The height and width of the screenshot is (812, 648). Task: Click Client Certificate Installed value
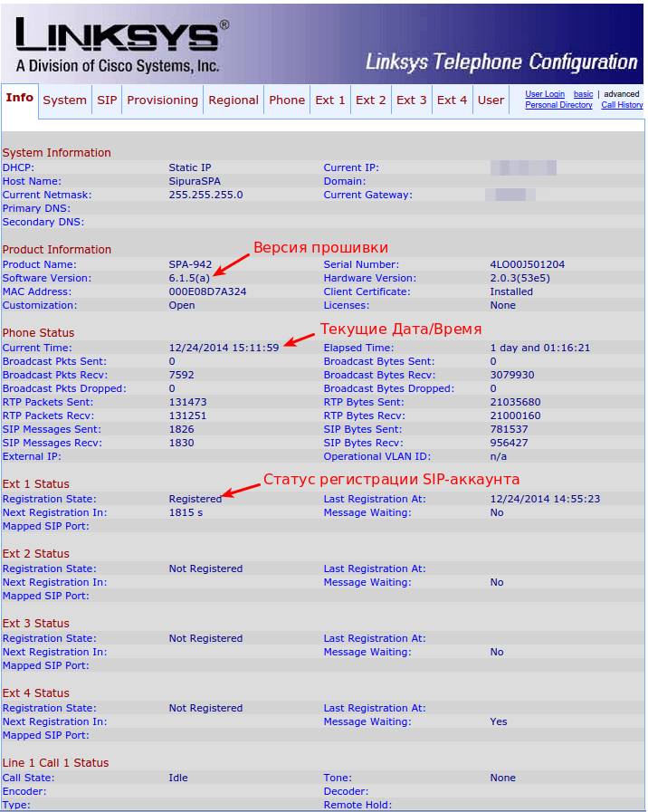pyautogui.click(x=511, y=291)
